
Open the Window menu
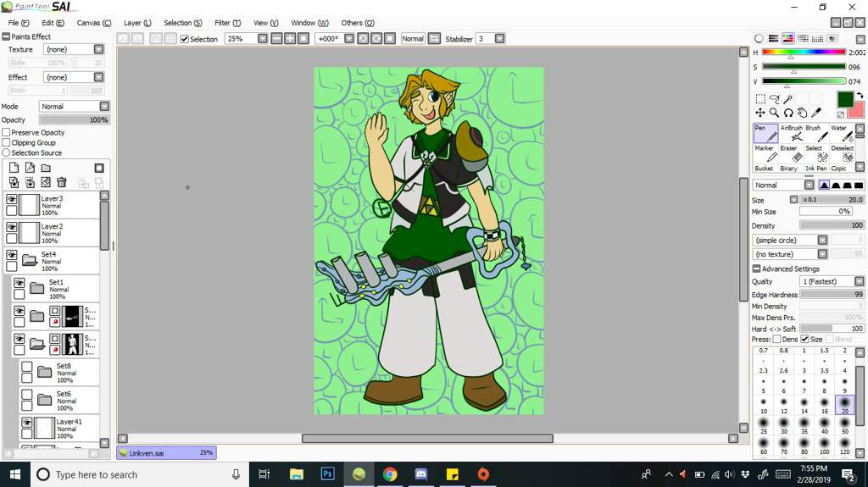click(x=309, y=23)
